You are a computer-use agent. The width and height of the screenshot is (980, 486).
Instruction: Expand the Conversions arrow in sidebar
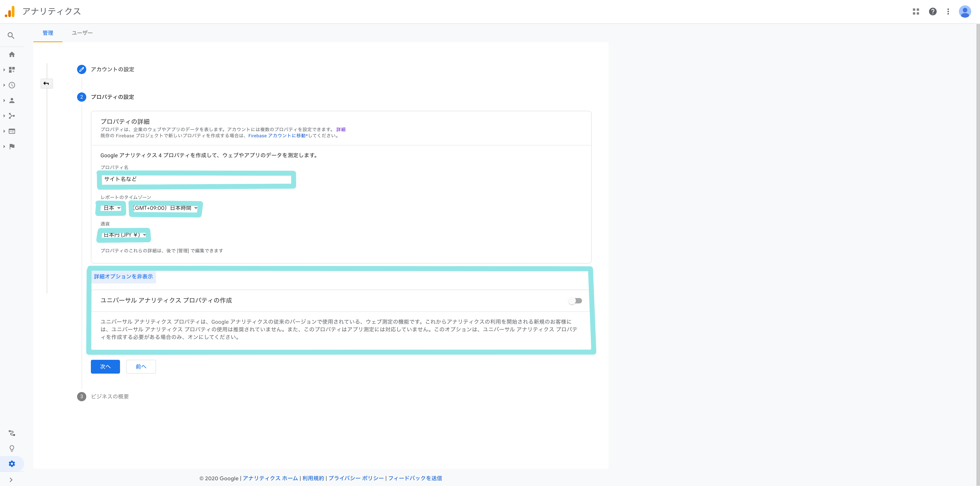click(x=4, y=147)
